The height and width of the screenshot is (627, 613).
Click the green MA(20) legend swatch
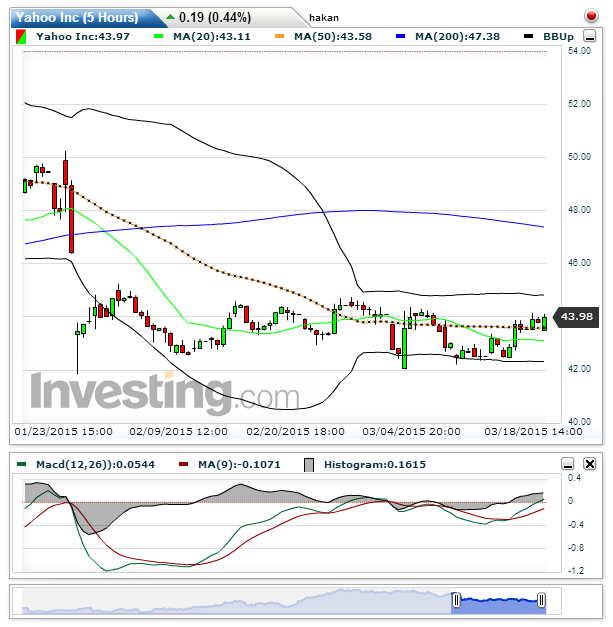pos(159,36)
